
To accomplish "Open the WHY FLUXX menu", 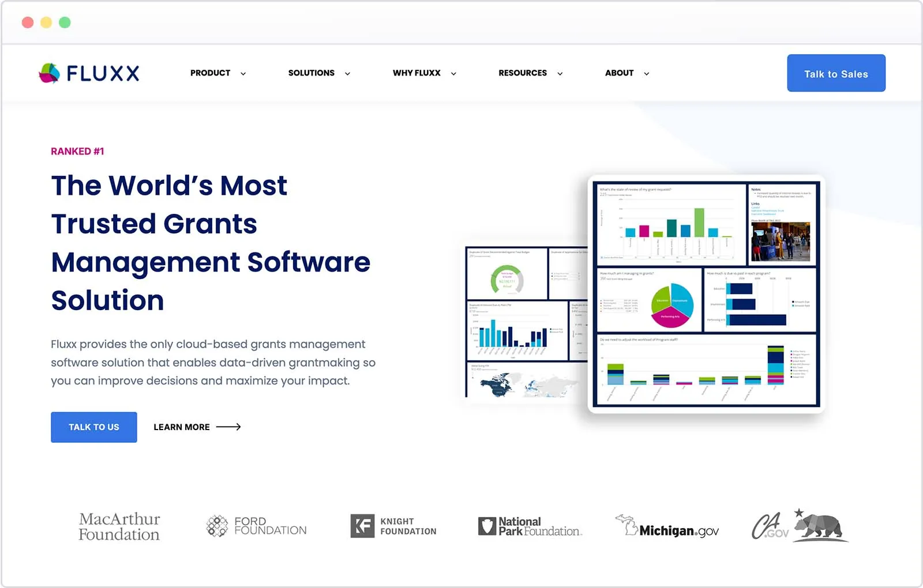I will pos(417,73).
